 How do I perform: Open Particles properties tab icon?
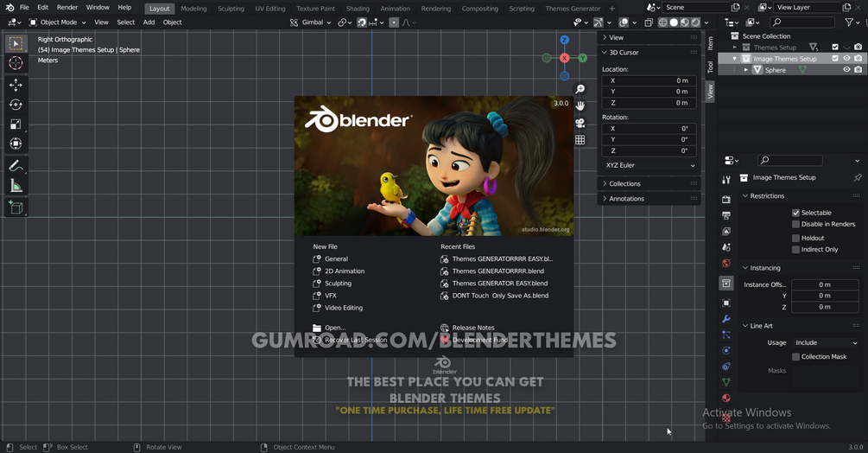tap(726, 335)
